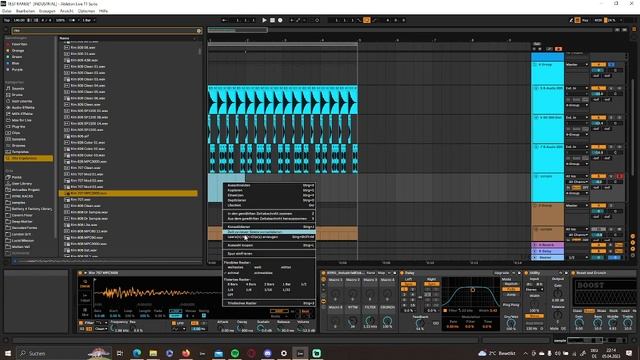Click the Arrangement Record button
The height and width of the screenshot is (360, 640).
tap(280, 20)
